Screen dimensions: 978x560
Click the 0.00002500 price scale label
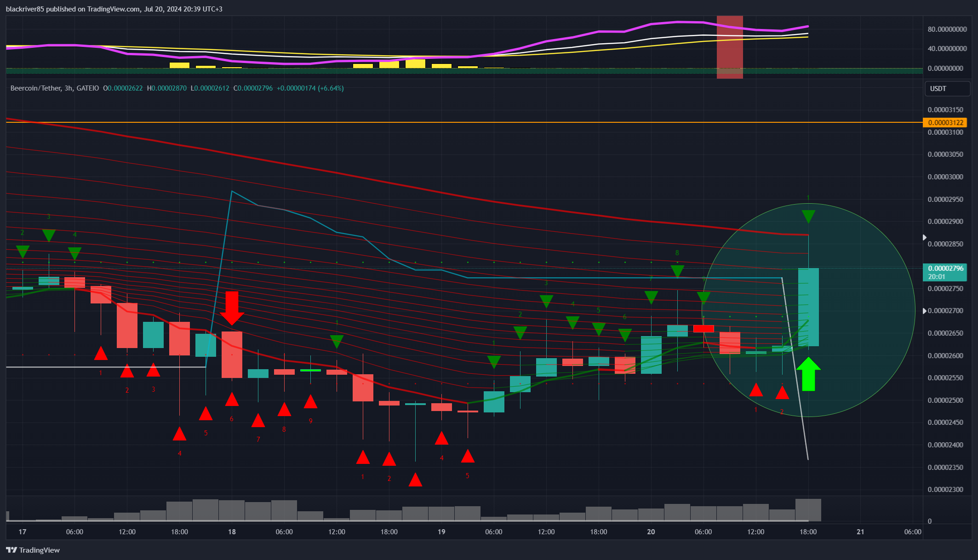coord(945,400)
